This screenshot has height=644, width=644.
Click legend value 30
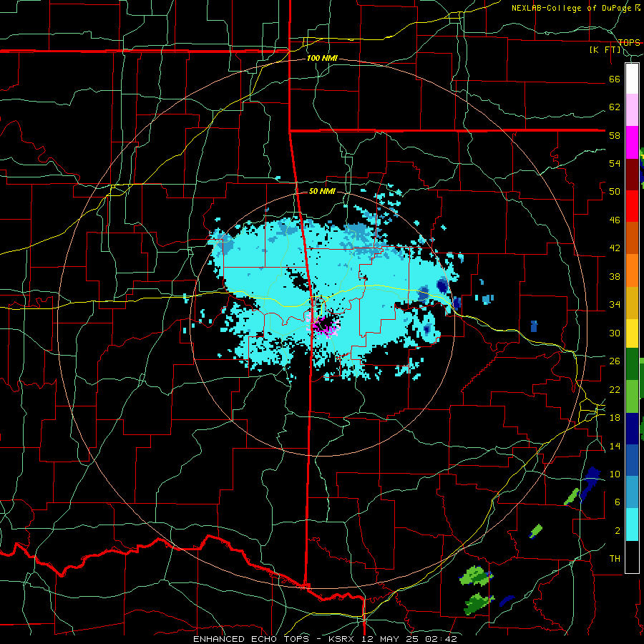(615, 333)
